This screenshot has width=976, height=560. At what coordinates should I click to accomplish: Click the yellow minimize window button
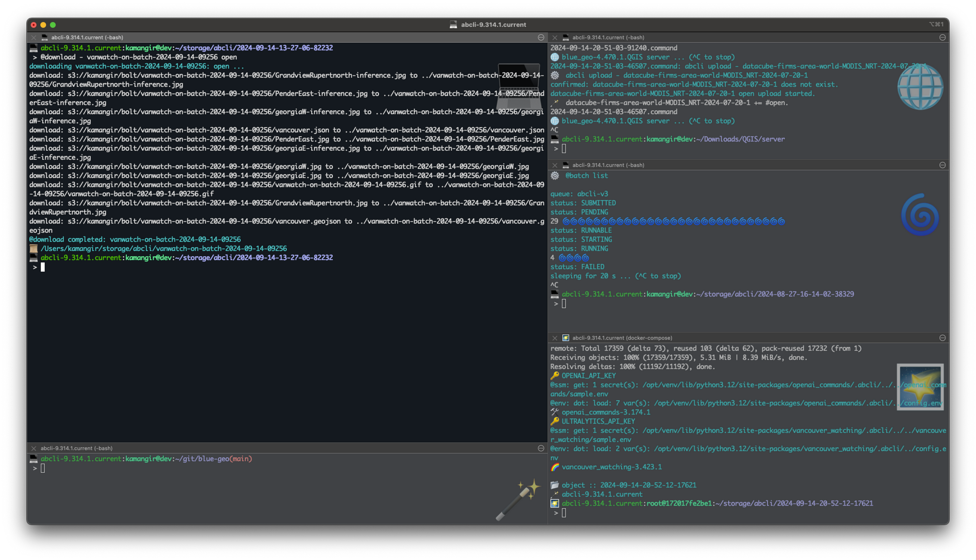point(43,25)
